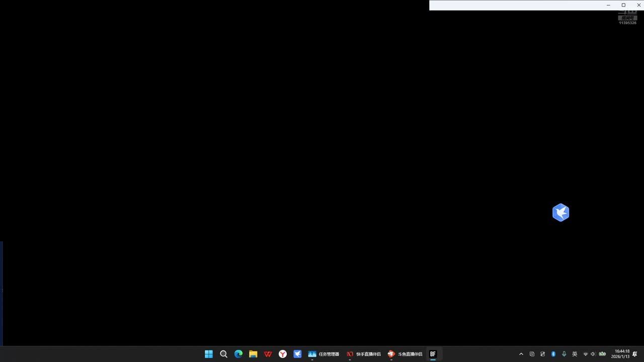This screenshot has width=644, height=362.
Task: Open taskbar Search magnifier
Action: (x=224, y=354)
